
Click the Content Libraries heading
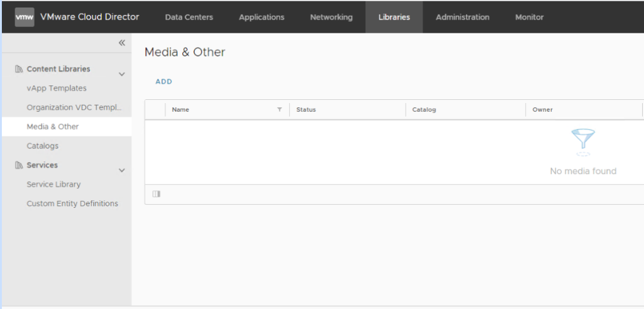pyautogui.click(x=58, y=69)
